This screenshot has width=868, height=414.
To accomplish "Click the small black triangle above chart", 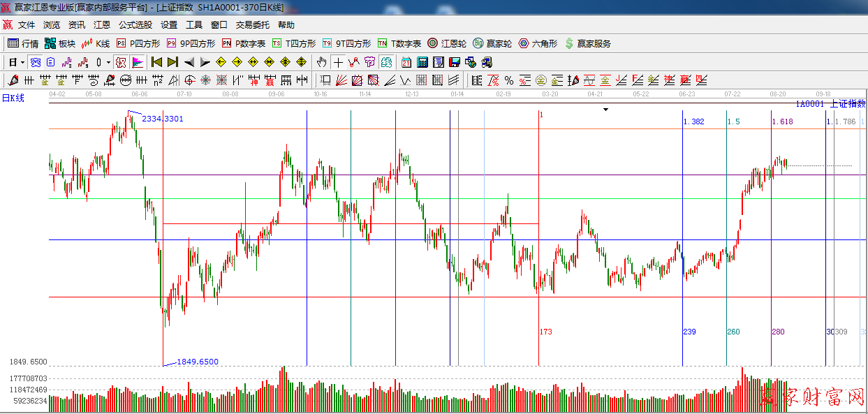I will 605,110.
